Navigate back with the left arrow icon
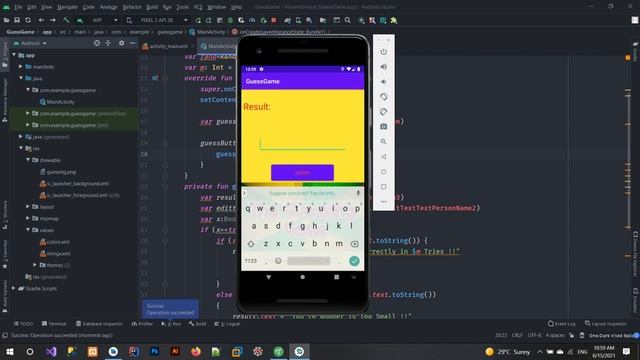 coord(41,20)
